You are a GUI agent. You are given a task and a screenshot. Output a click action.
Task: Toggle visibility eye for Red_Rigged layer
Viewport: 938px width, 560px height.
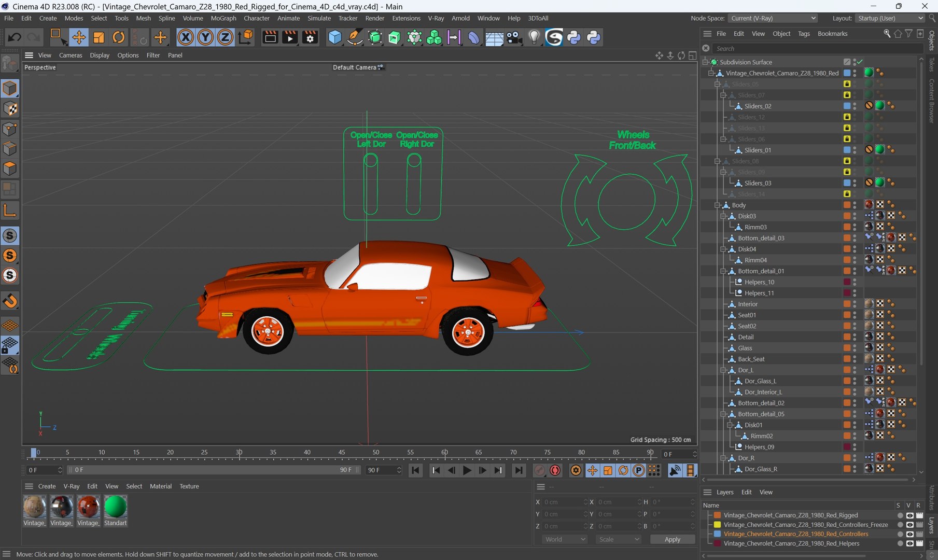[909, 515]
